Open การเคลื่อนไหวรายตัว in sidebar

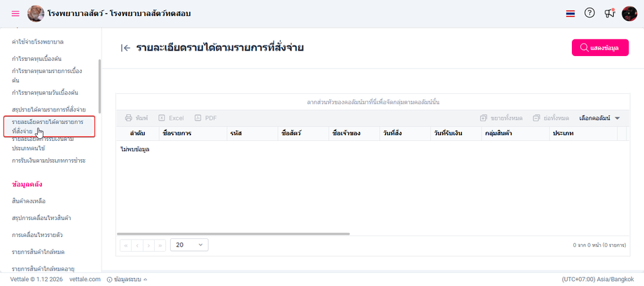pos(37,235)
